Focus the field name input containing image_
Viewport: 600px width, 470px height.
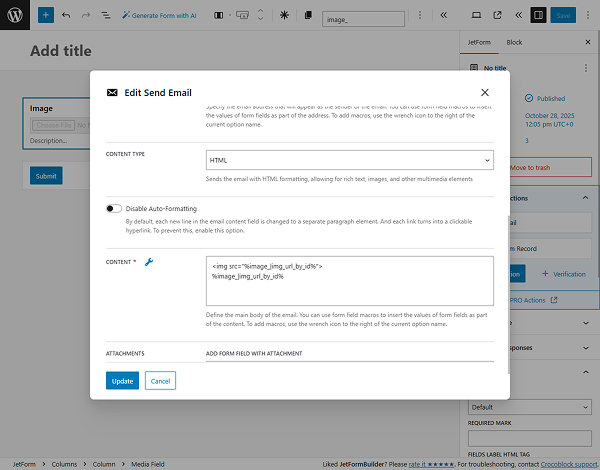pos(363,19)
